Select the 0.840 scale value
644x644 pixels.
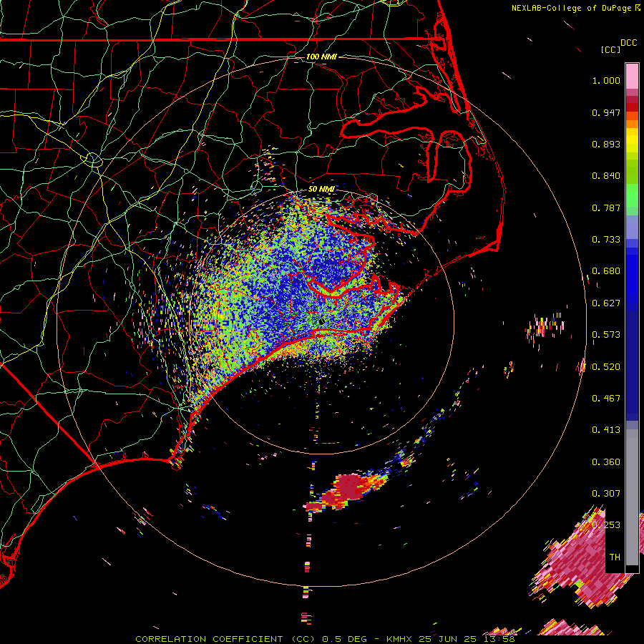[x=606, y=176]
